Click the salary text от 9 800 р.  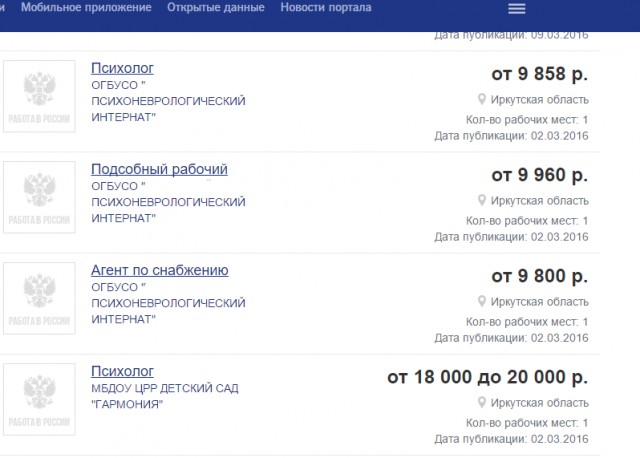pos(539,276)
